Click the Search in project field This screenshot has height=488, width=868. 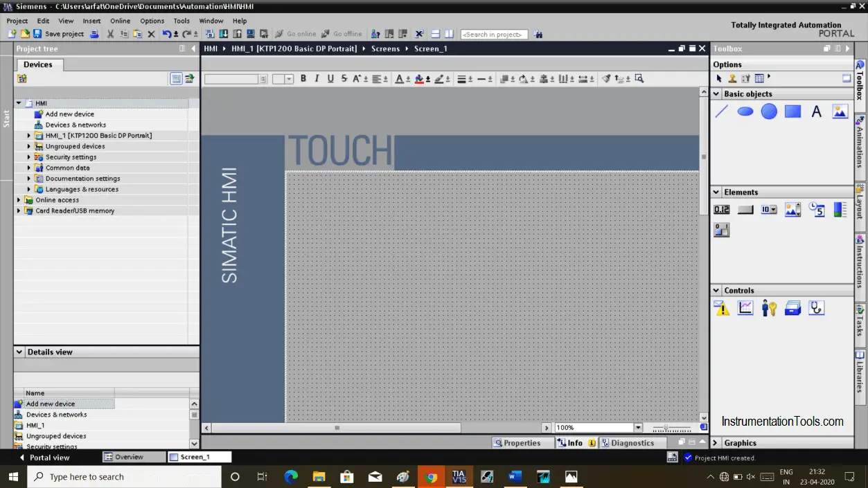pyautogui.click(x=495, y=35)
